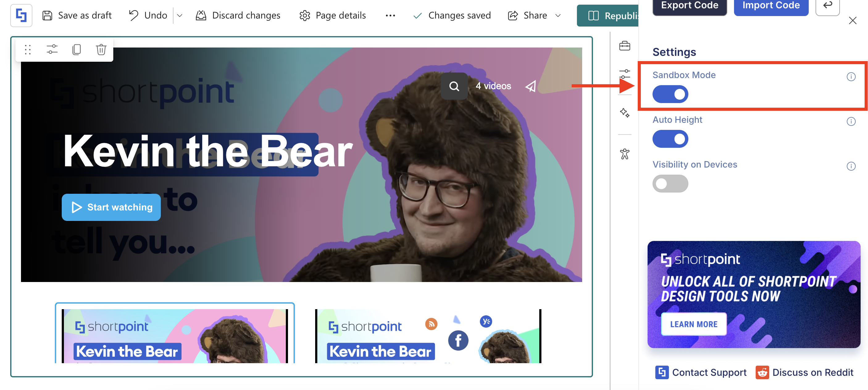Viewport: 868px width, 390px height.
Task: Open the accessibility figure icon in sidebar
Action: 624,154
